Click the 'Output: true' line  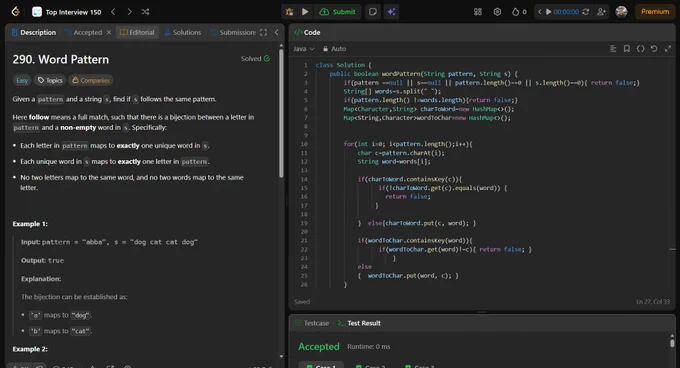[x=42, y=261]
